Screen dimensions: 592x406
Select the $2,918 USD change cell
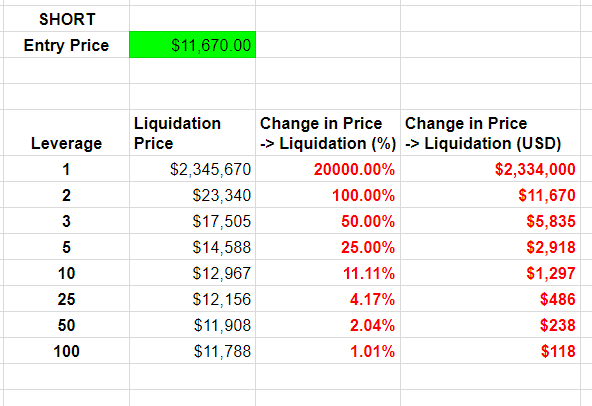click(490, 247)
